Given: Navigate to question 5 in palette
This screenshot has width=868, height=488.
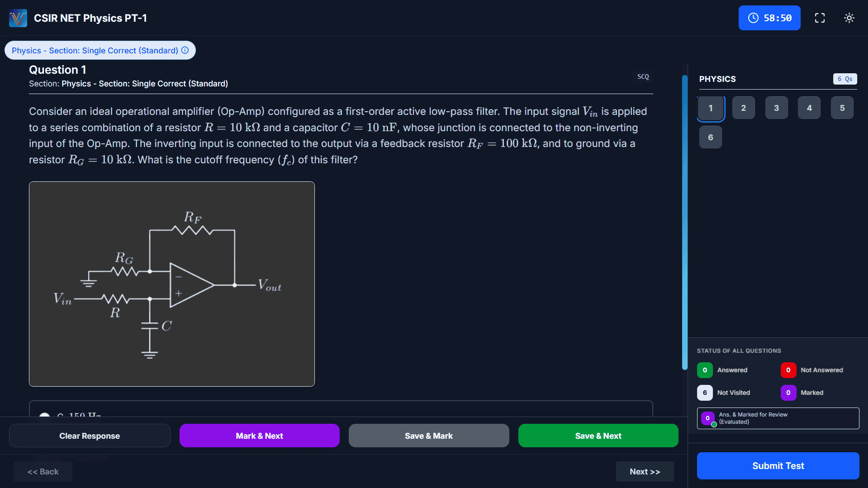Looking at the screenshot, I should (x=842, y=108).
